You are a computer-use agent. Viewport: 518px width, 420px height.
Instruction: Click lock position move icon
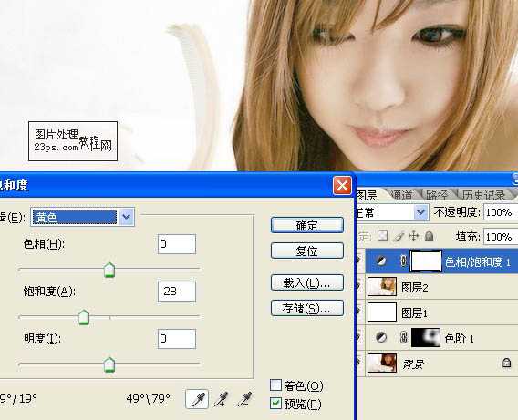[x=414, y=236]
